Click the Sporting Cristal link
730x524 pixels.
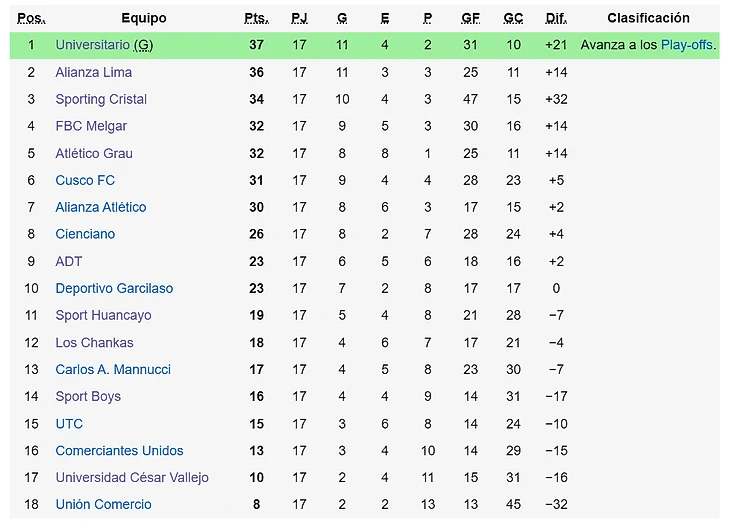[101, 99]
